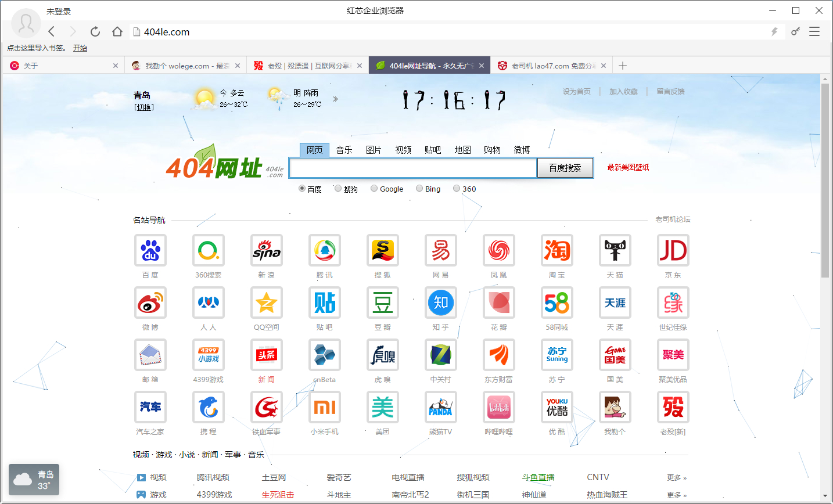Click 切换 to change city
The image size is (833, 504).
[144, 107]
